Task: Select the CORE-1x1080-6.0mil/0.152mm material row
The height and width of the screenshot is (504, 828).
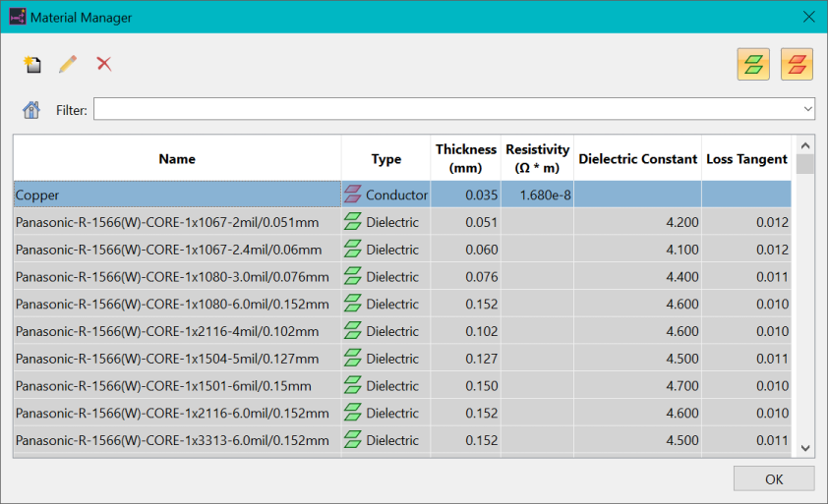Action: click(x=402, y=304)
